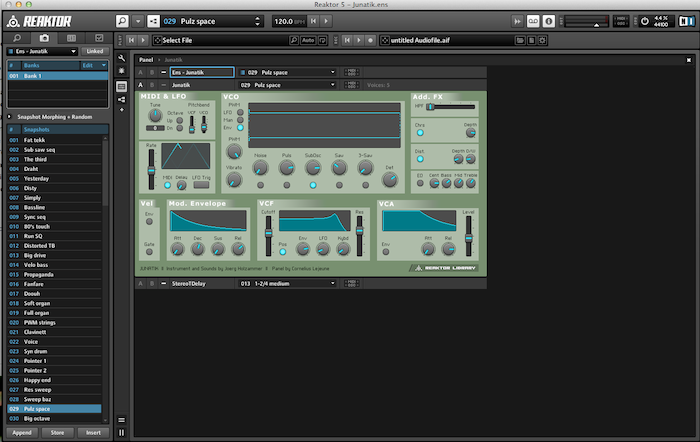The width and height of the screenshot is (700, 442).
Task: Click the Select File player field
Action: pyautogui.click(x=220, y=40)
